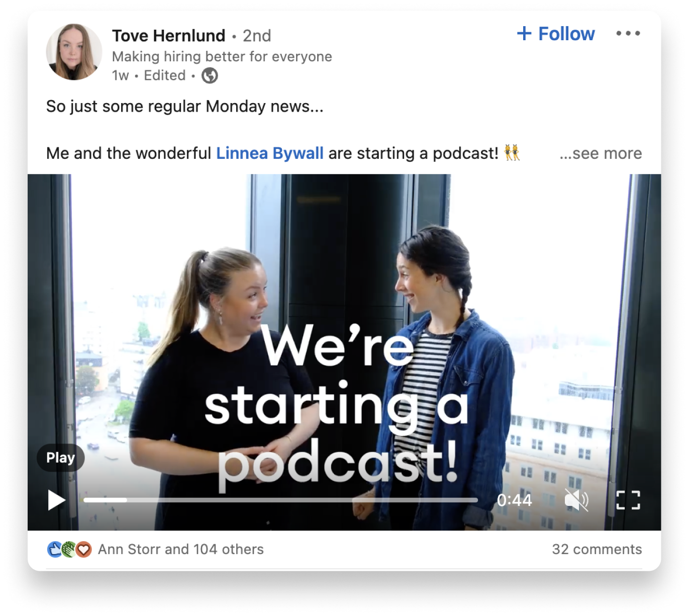Viewport: 689px width, 616px height.
Task: Open Tove Hernlund's profile picture
Action: pos(74,52)
